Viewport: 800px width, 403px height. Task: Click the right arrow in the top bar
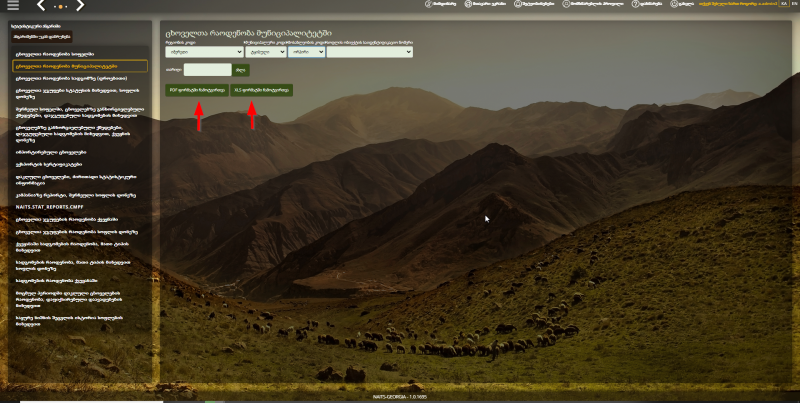(81, 5)
